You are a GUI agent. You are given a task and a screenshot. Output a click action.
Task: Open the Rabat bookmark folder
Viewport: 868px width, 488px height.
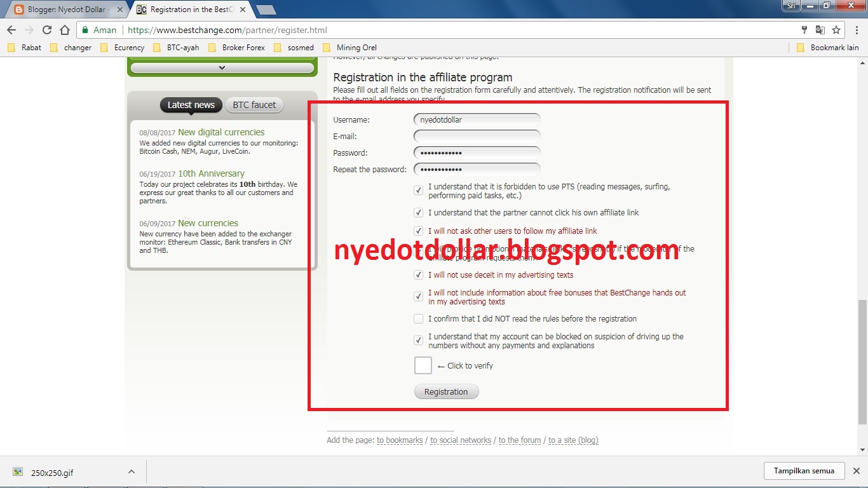coord(25,47)
